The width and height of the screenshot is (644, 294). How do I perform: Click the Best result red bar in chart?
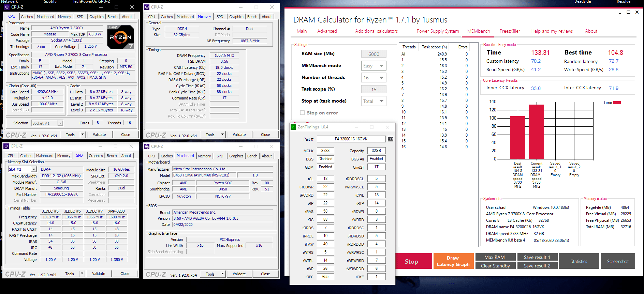click(517, 138)
